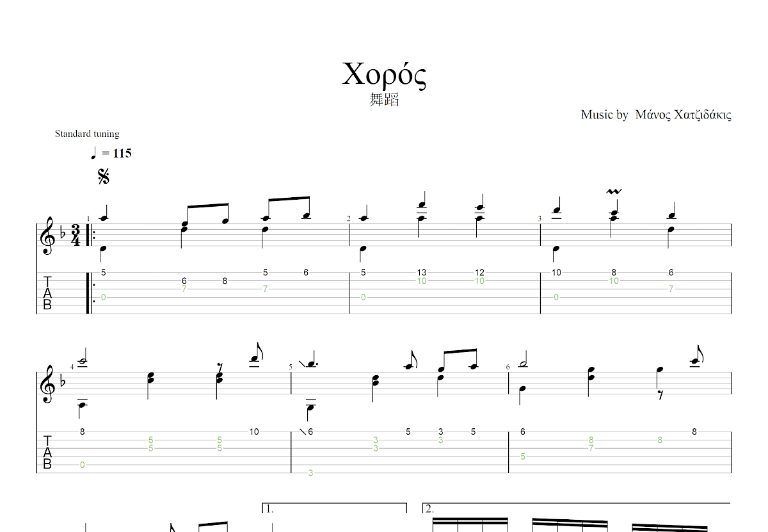768x532 pixels.
Task: Select the Standard tuning label
Action: coord(87,134)
